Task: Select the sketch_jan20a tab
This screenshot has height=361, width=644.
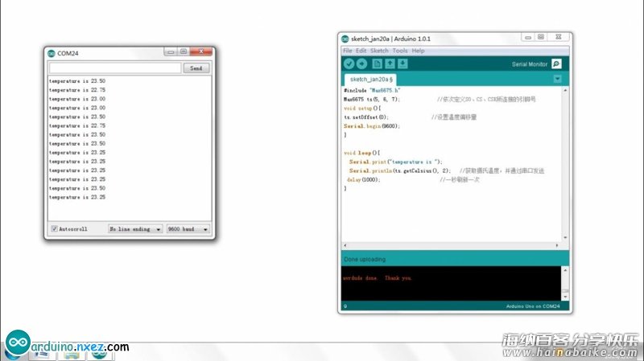Action: [371, 79]
